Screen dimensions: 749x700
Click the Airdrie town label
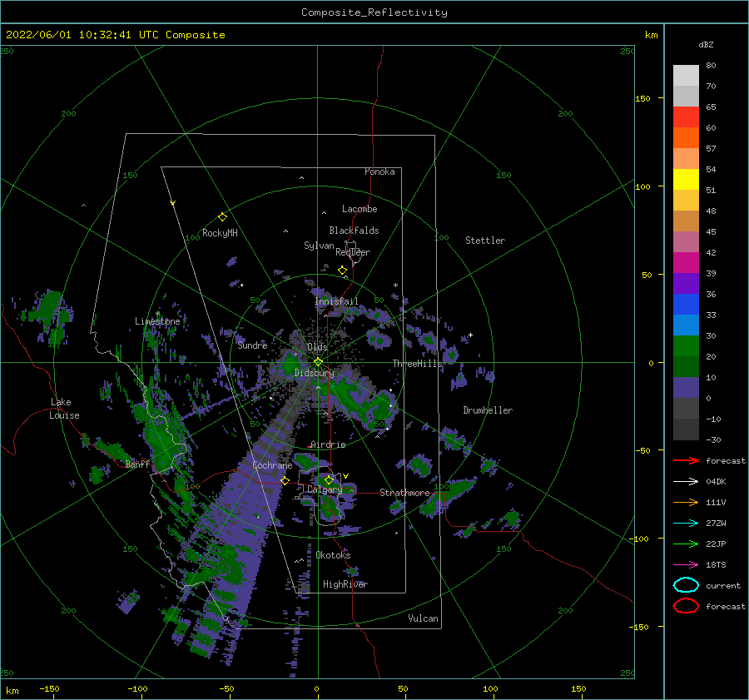(328, 444)
